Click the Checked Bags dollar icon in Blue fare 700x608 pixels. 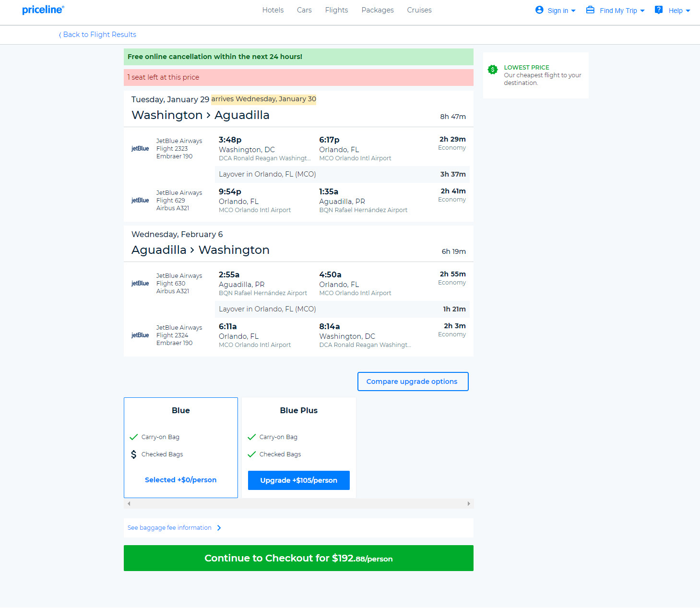click(134, 454)
